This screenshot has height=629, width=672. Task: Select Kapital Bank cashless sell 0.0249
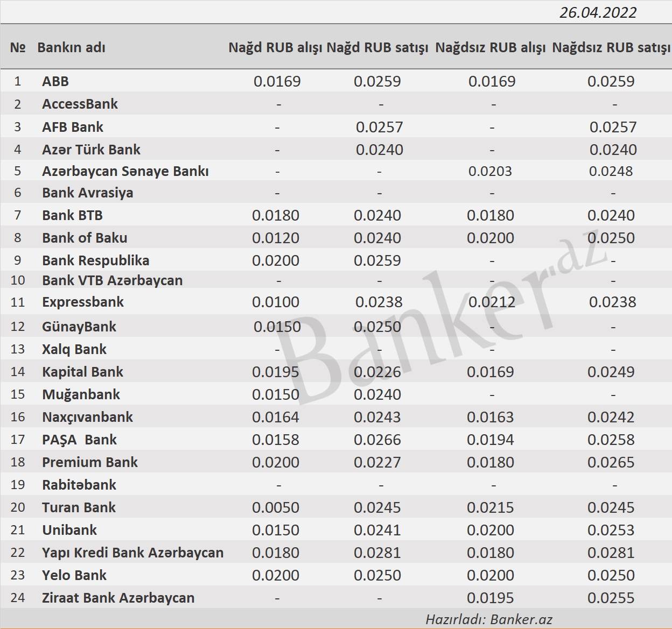[611, 372]
